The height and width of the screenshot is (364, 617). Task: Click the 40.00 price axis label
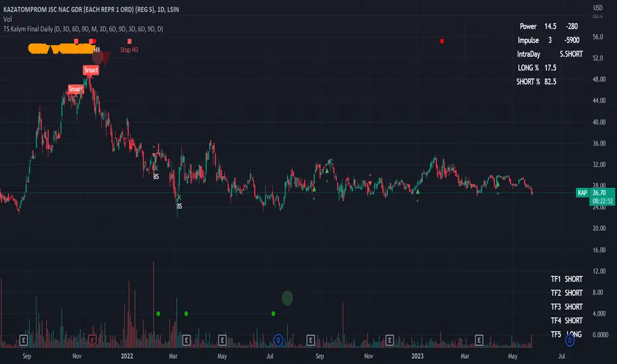tap(599, 122)
